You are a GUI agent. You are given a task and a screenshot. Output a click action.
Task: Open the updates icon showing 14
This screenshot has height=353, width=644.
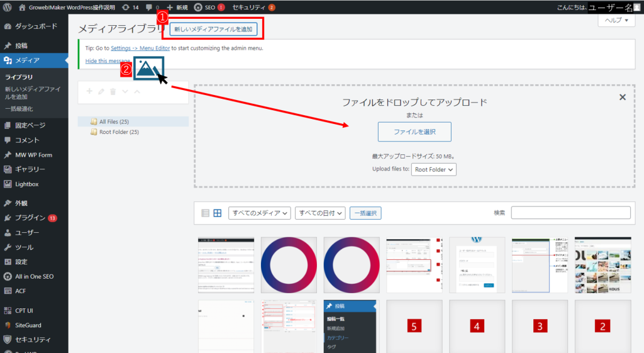pyautogui.click(x=130, y=8)
